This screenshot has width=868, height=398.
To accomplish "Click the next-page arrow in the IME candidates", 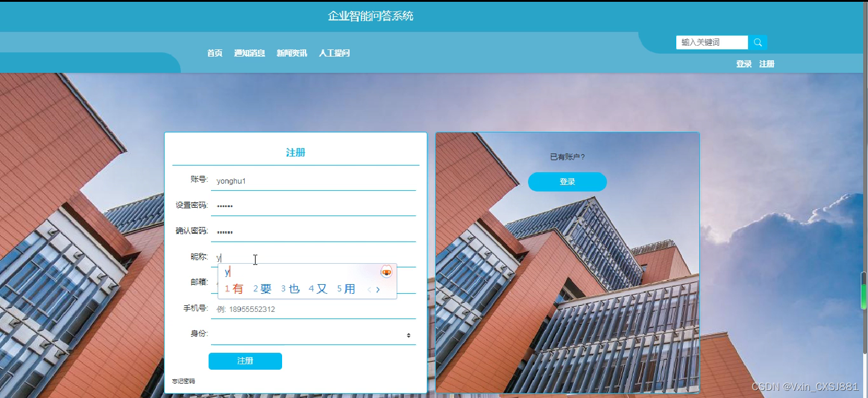I will 378,289.
